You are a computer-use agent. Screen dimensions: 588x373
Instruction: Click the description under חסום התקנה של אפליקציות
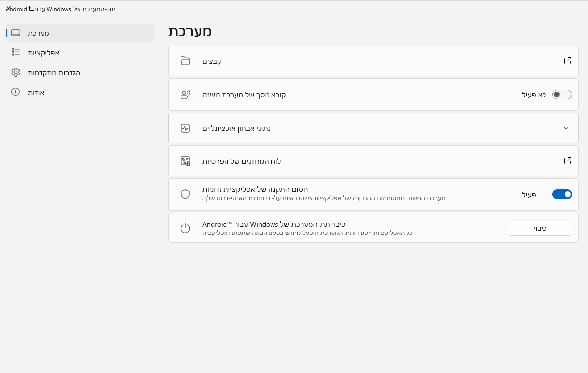323,198
